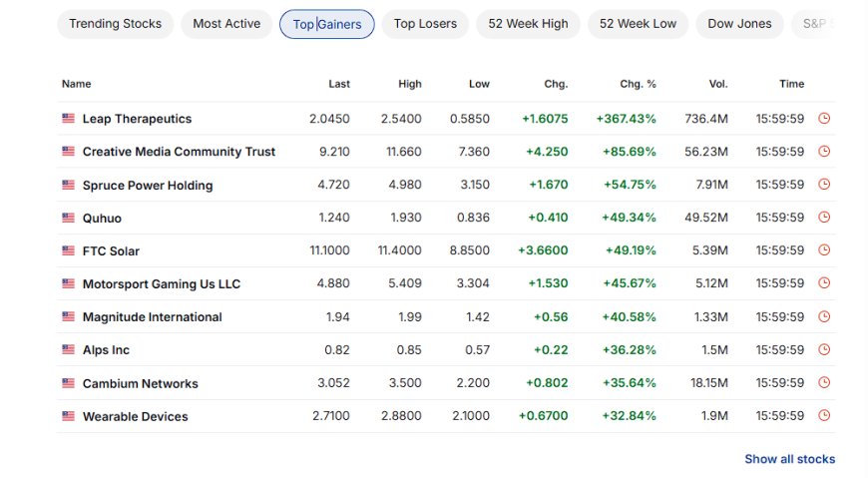Select the 52 Week Low tab

pyautogui.click(x=638, y=24)
